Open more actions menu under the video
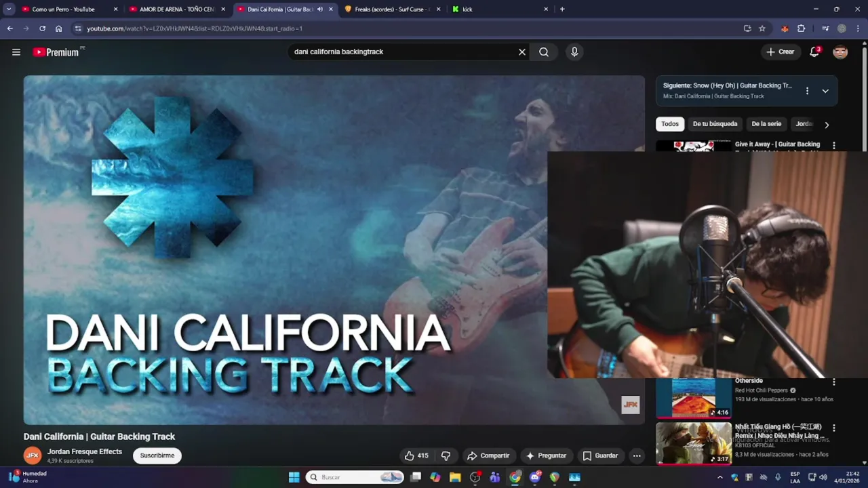Viewport: 868px width, 488px height. pos(637,455)
